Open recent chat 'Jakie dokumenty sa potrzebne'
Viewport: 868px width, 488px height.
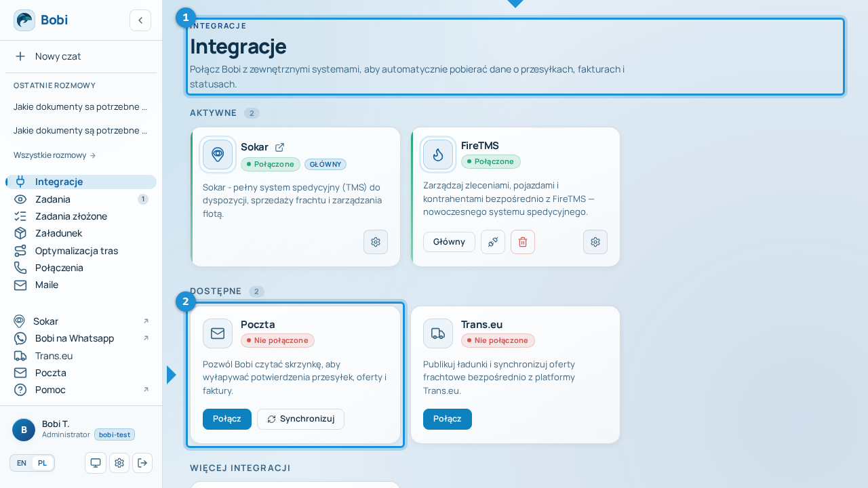click(81, 106)
